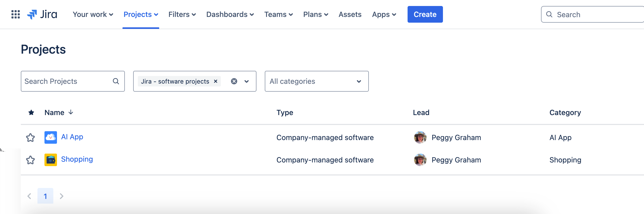644x214 pixels.
Task: Clear all selected project type filters
Action: (234, 81)
